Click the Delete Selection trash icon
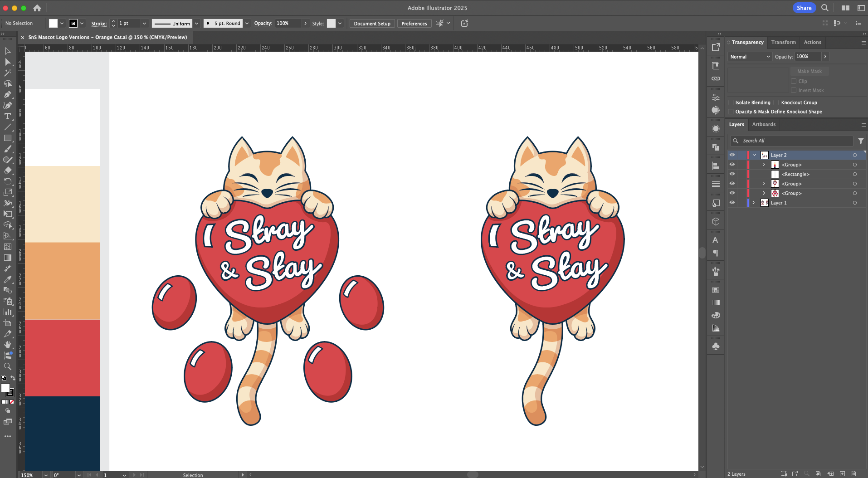 [x=853, y=473]
